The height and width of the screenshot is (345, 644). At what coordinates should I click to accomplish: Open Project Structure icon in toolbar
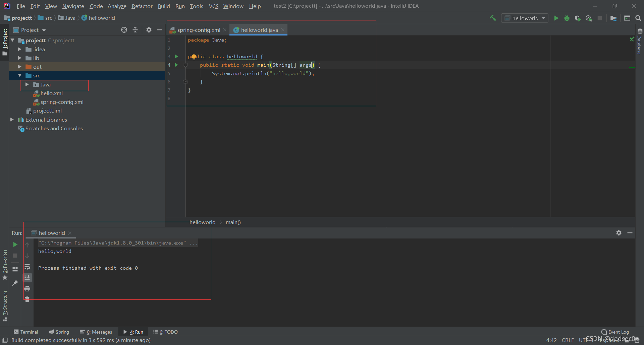[613, 18]
